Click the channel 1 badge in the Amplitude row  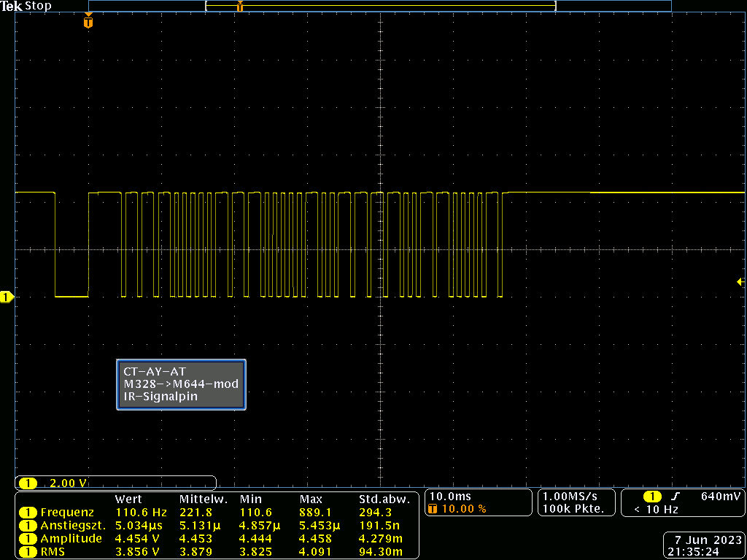click(28, 539)
